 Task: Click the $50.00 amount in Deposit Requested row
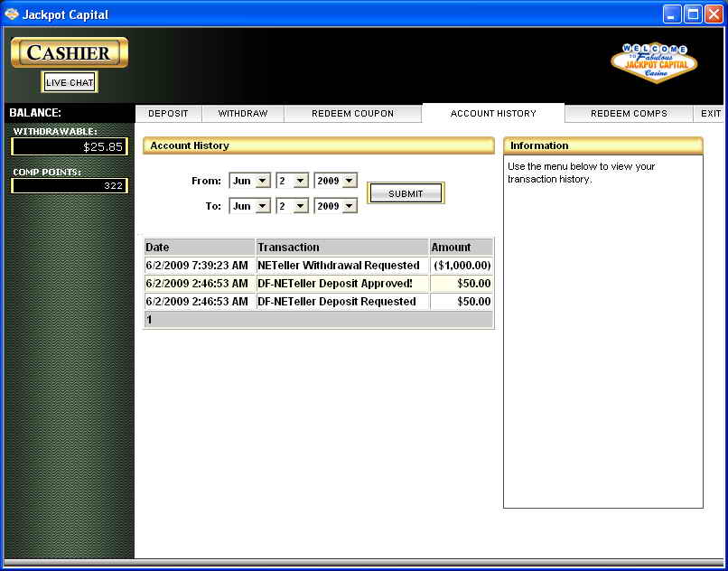(x=462, y=302)
